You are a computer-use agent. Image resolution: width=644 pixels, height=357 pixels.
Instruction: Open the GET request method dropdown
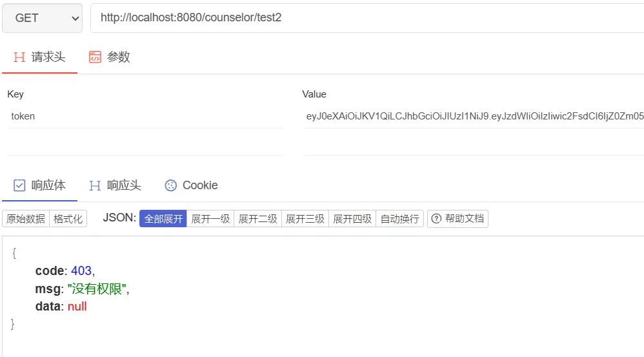(x=42, y=18)
